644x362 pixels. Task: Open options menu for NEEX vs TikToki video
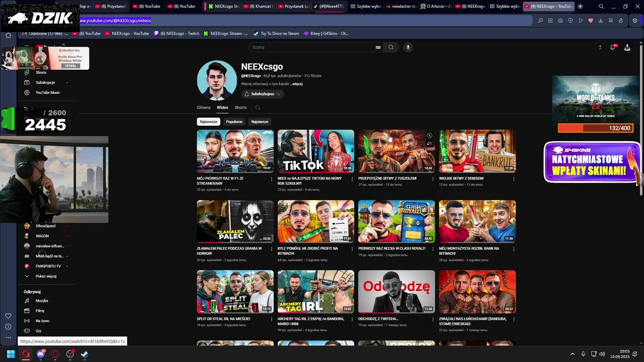point(352,179)
